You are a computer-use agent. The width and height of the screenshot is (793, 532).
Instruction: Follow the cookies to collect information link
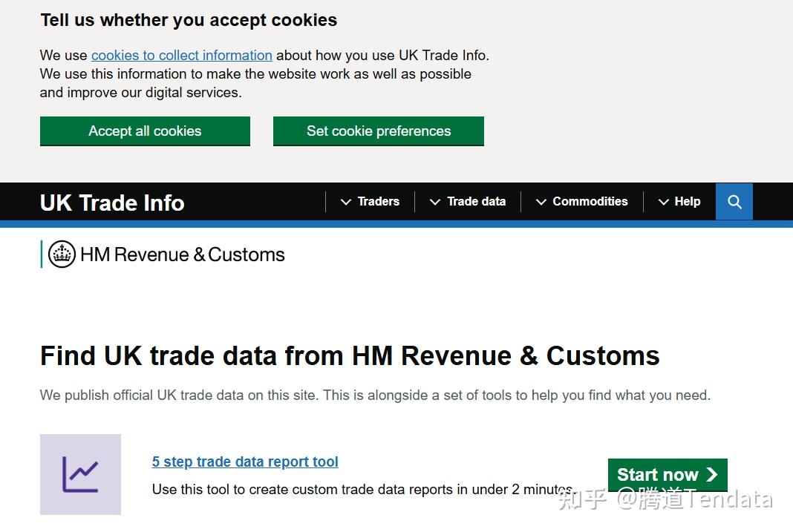click(x=181, y=56)
